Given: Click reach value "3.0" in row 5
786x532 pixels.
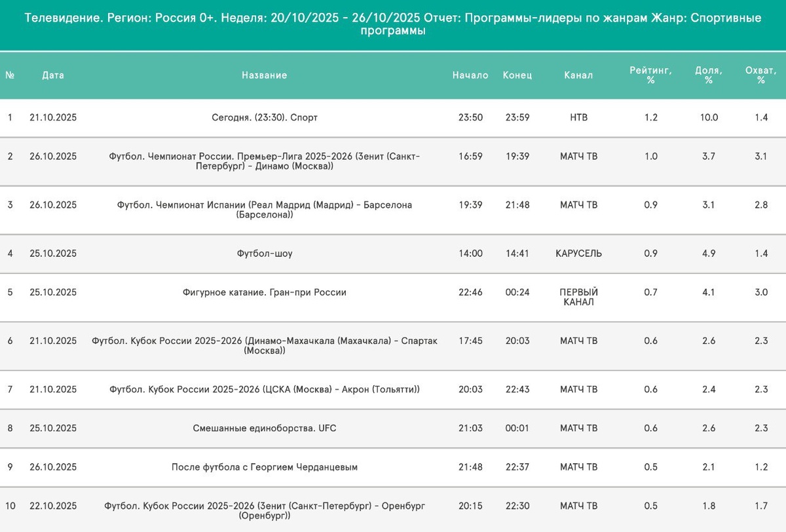Looking at the screenshot, I should (761, 293).
